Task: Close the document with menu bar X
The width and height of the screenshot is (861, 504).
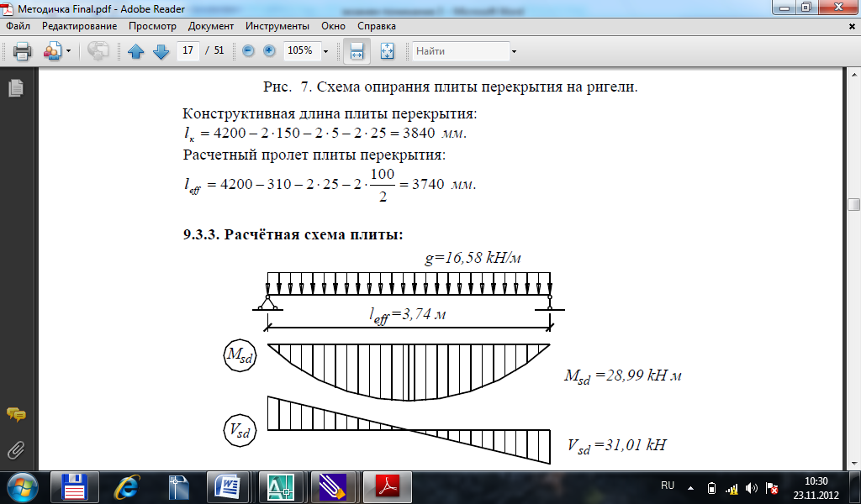Action: 852,26
